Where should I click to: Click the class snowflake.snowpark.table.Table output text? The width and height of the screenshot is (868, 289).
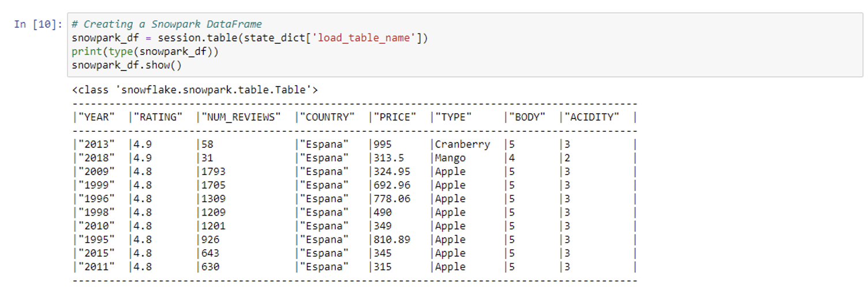(195, 90)
